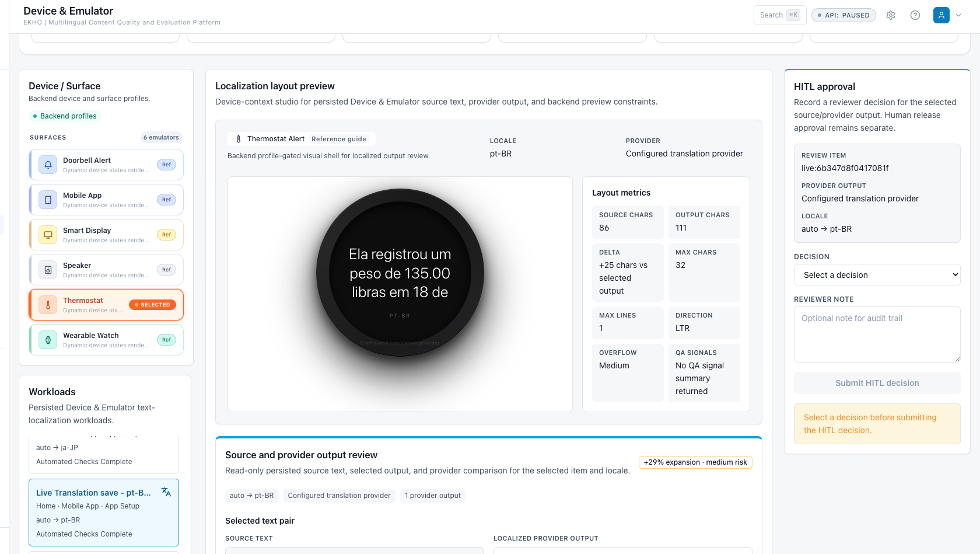Click the 1 provider output chip

coord(433,496)
